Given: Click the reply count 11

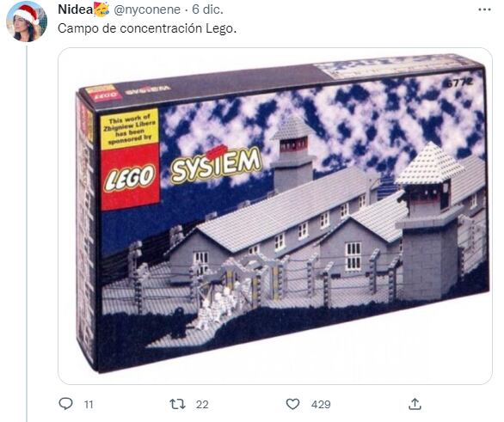Looking at the screenshot, I should coord(89,404).
